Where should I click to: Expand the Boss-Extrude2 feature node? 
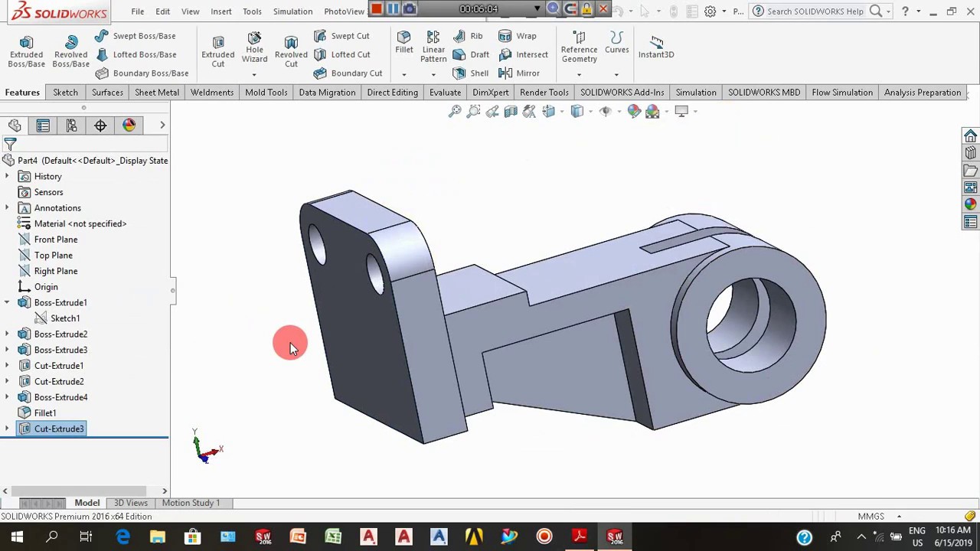click(7, 334)
